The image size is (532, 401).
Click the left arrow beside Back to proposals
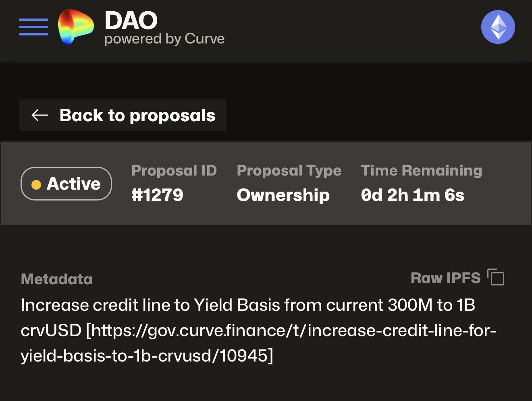(x=40, y=115)
